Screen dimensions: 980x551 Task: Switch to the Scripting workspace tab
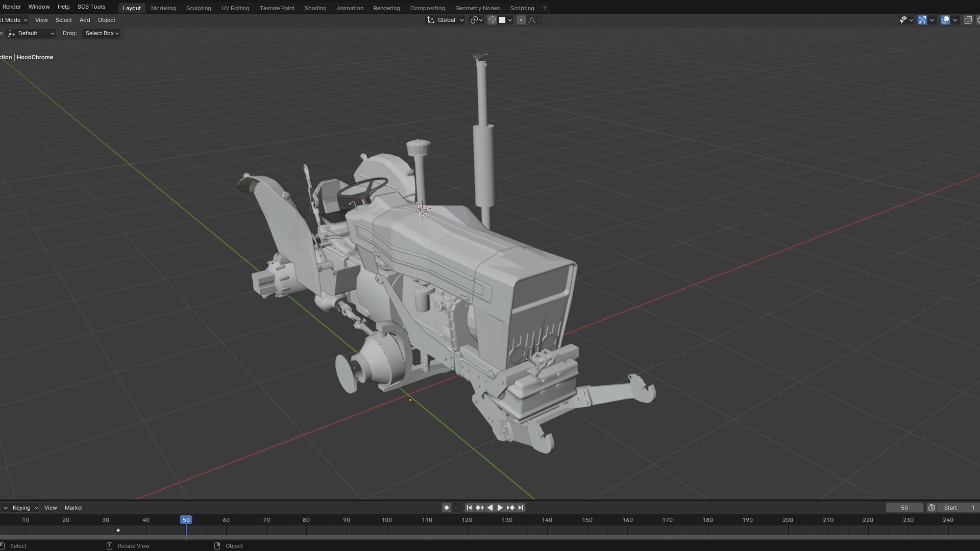tap(522, 8)
